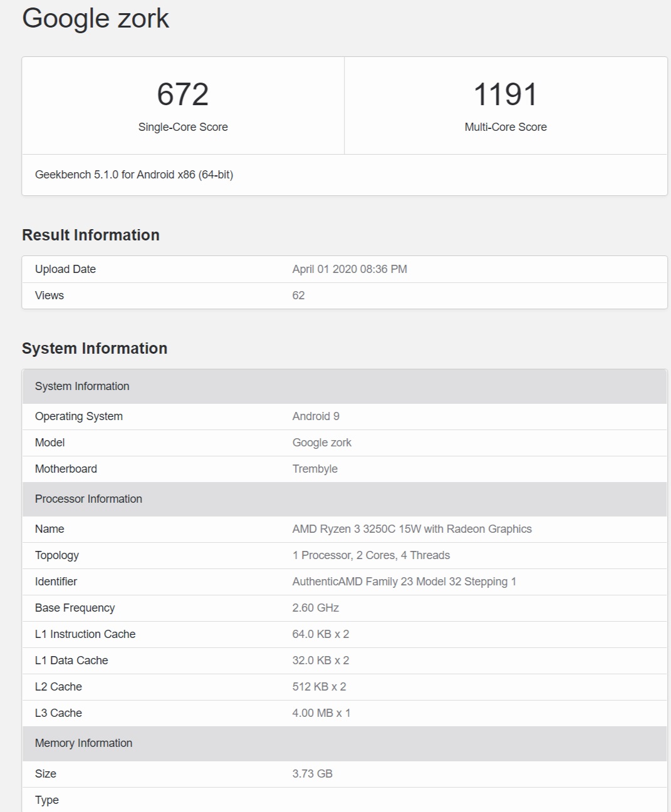Click the 3.73 GB memory size value
The image size is (671, 812).
click(312, 774)
